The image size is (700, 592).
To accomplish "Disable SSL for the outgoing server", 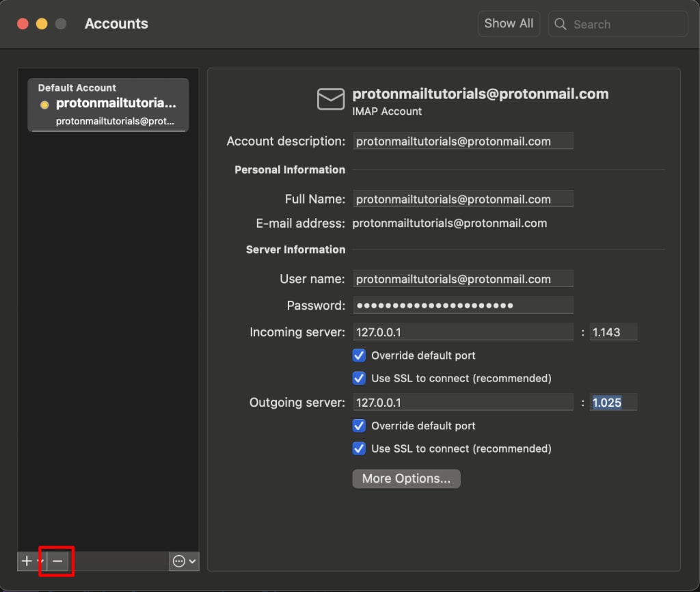I will tap(359, 448).
